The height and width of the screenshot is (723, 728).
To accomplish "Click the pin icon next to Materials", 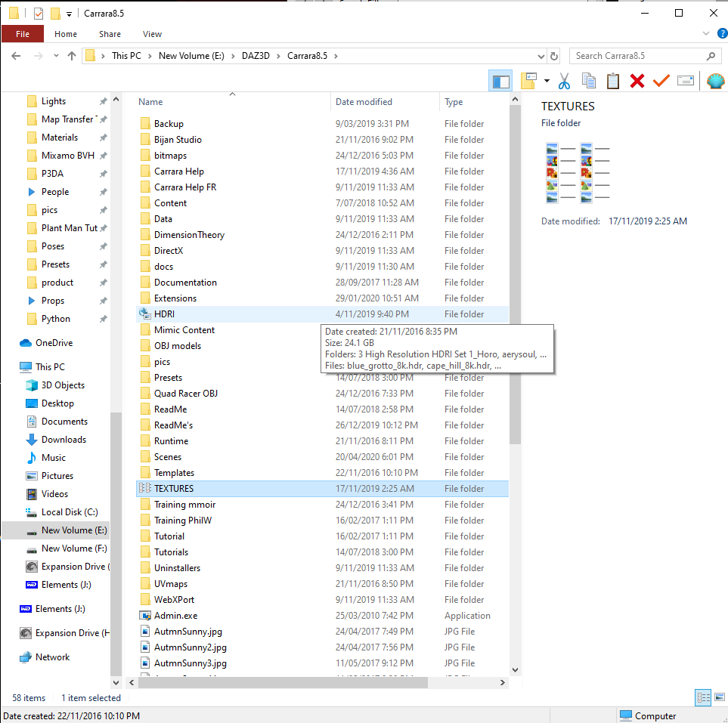I will [x=103, y=137].
